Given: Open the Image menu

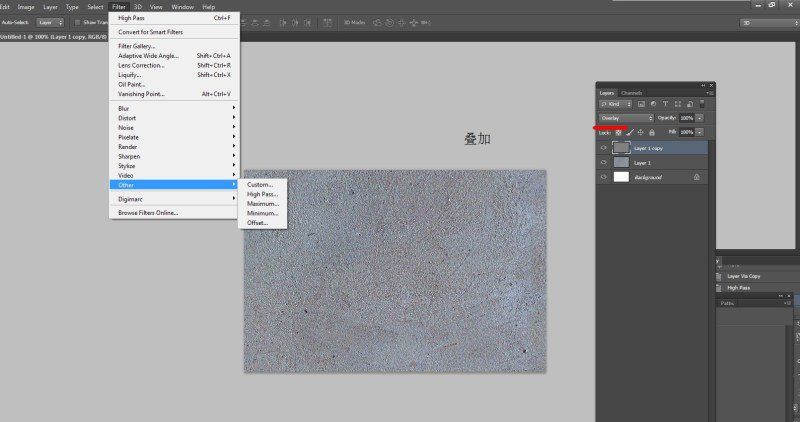Looking at the screenshot, I should tap(26, 7).
